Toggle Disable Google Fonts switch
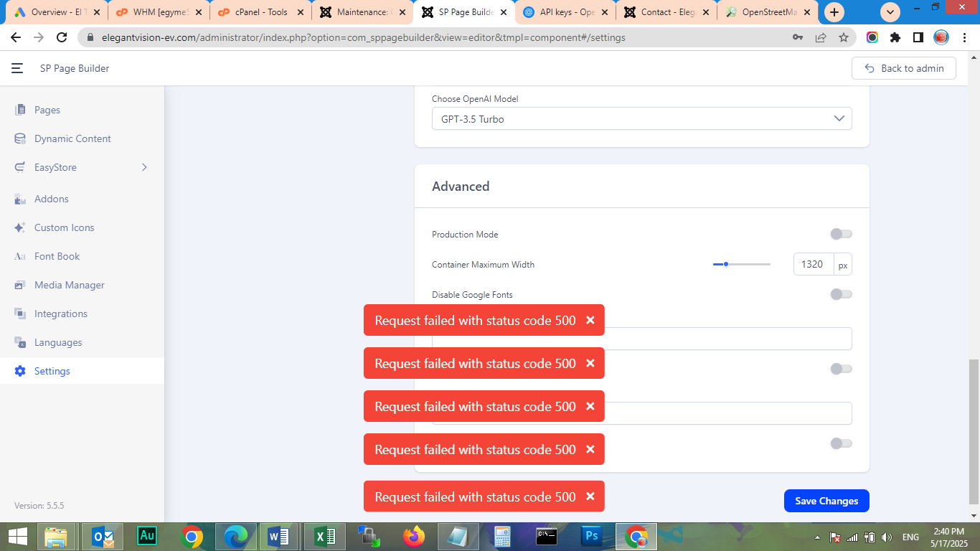Screen dimensions: 980x551 click(841, 294)
